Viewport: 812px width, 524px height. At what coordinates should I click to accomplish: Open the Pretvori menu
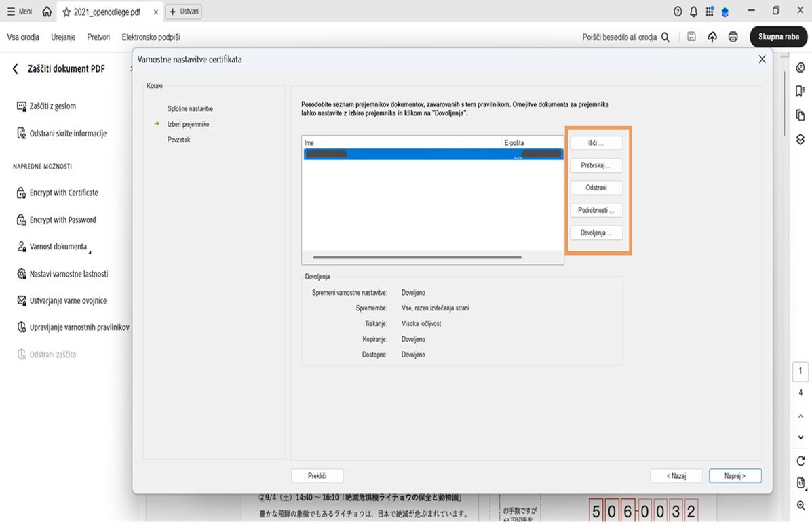pyautogui.click(x=98, y=37)
